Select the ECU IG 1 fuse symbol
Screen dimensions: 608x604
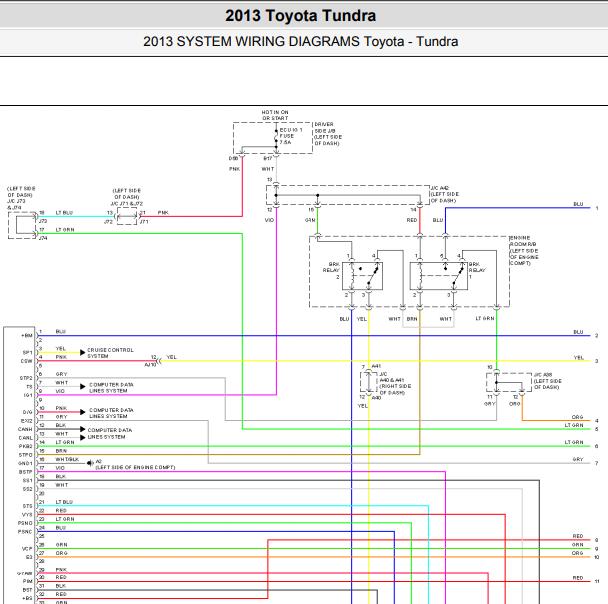point(276,136)
